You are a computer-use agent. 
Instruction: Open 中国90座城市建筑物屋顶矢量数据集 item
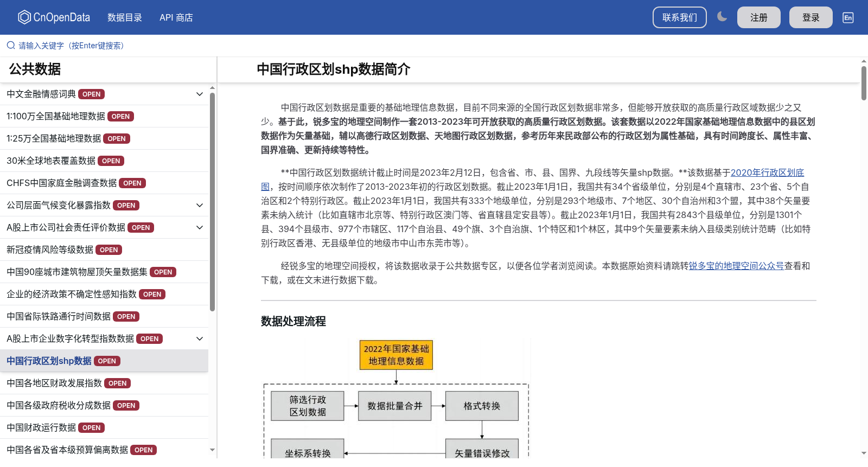[x=104, y=272]
